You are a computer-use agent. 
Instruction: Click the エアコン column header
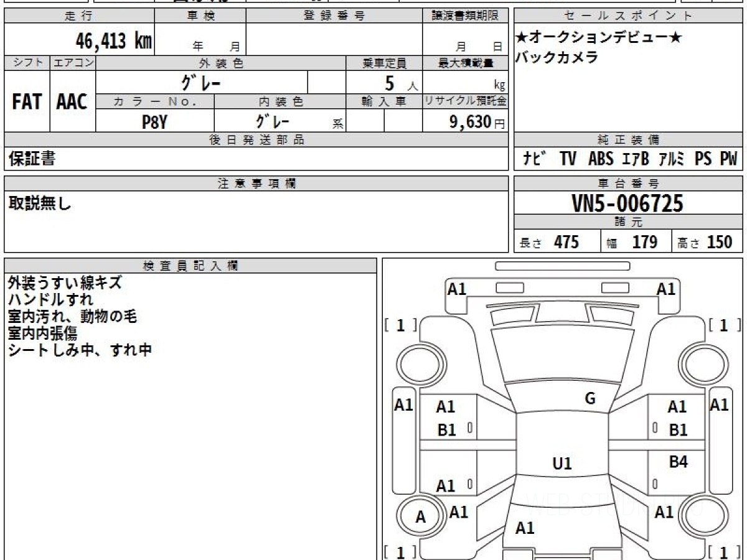tap(73, 63)
